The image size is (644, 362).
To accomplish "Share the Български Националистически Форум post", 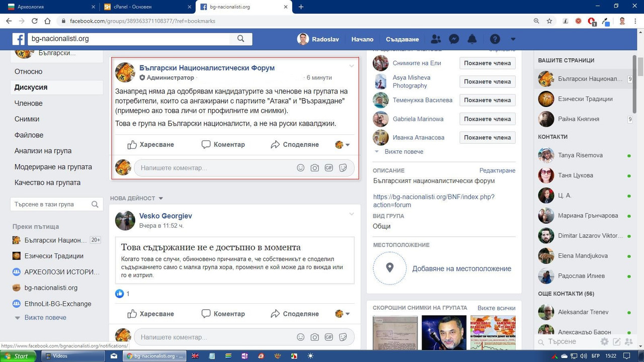I will (x=294, y=145).
